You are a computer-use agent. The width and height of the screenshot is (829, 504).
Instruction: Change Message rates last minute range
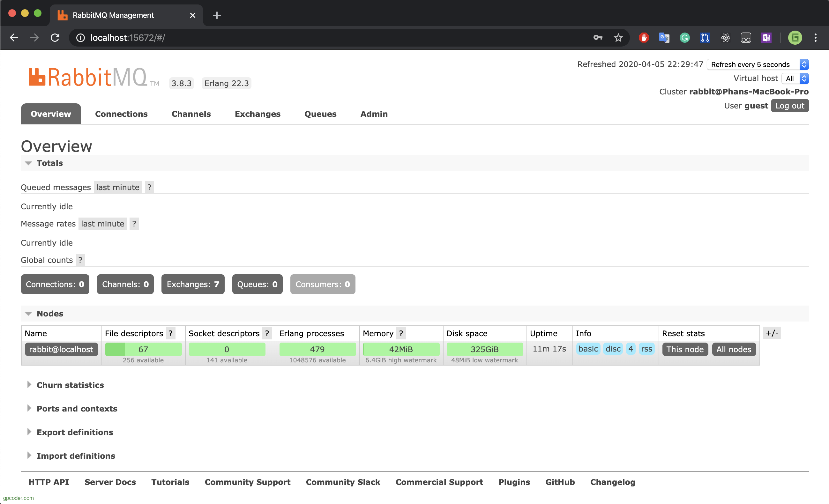[103, 224]
